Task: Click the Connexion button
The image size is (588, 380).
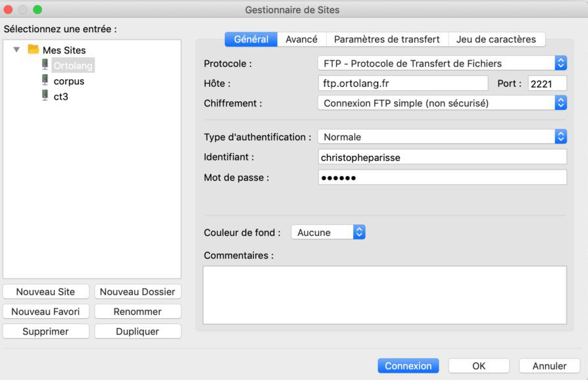Action: (x=408, y=366)
